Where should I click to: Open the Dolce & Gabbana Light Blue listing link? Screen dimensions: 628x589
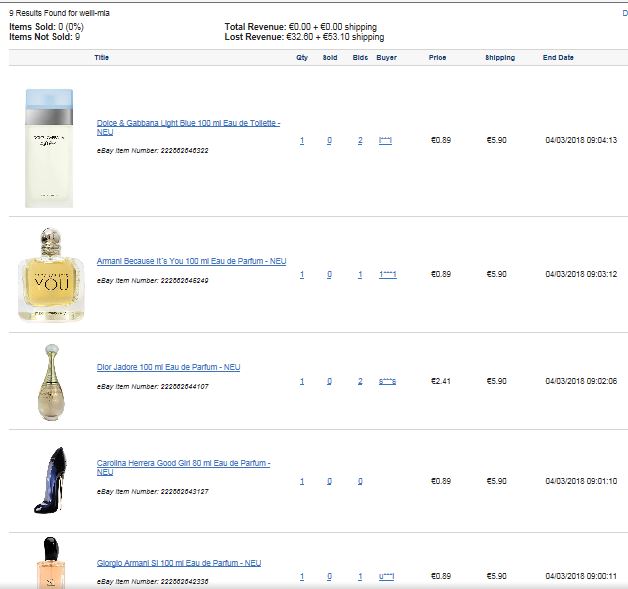pyautogui.click(x=188, y=127)
